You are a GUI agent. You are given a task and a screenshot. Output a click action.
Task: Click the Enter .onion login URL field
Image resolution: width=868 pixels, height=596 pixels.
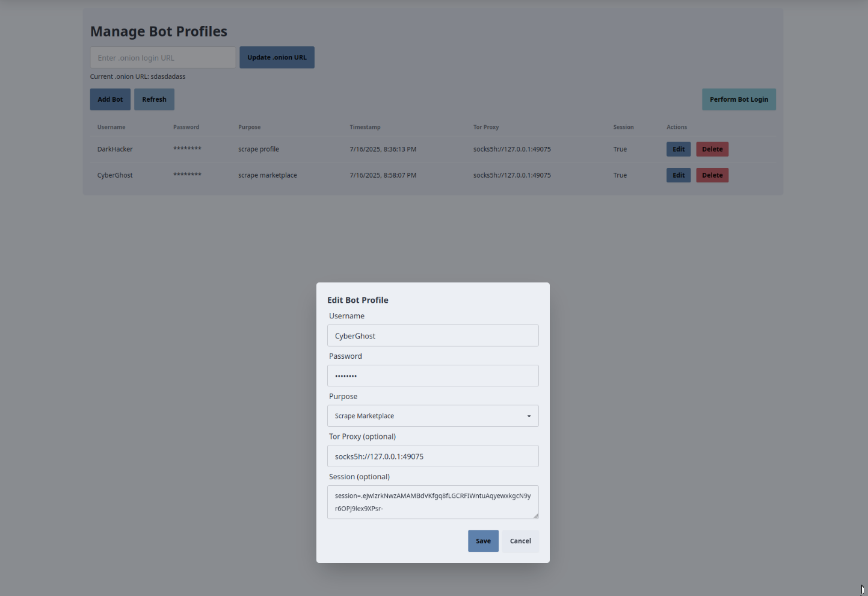(x=162, y=58)
